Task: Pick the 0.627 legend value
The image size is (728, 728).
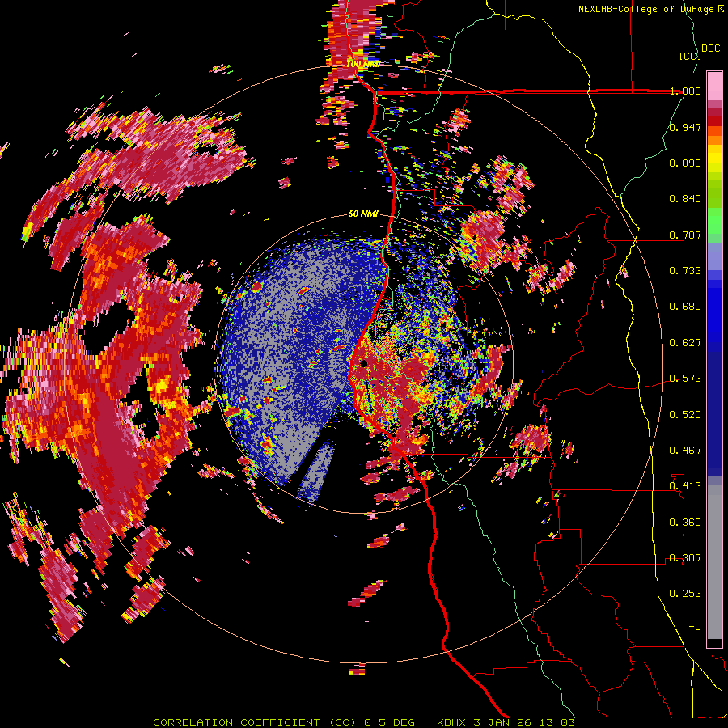Action: (685, 343)
